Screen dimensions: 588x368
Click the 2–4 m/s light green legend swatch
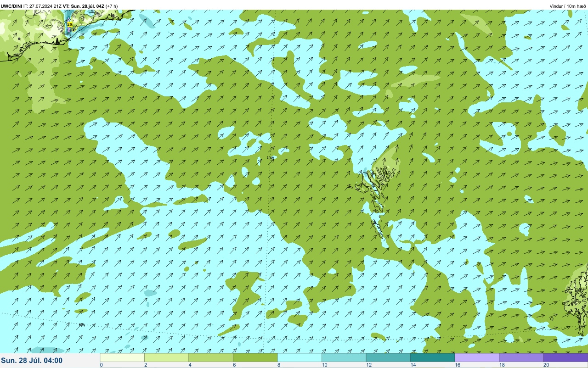point(166,357)
